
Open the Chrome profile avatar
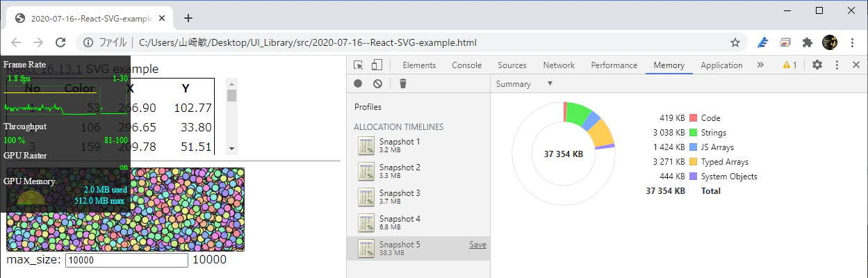coord(830,42)
